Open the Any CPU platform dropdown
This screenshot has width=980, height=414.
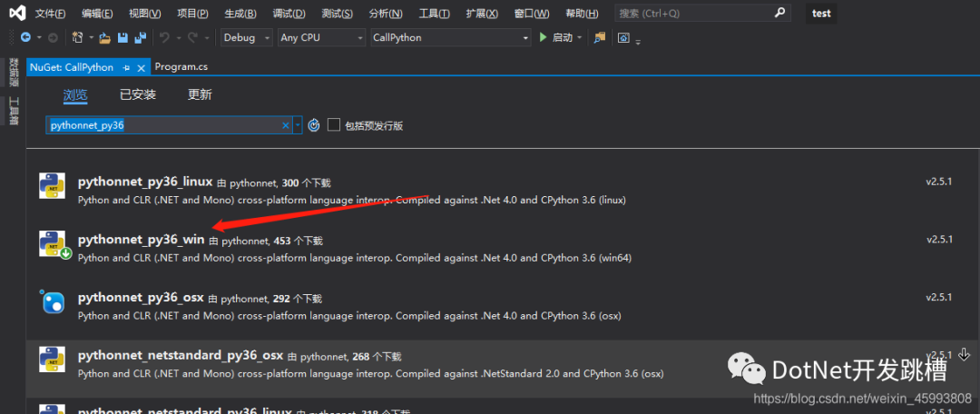tap(322, 37)
